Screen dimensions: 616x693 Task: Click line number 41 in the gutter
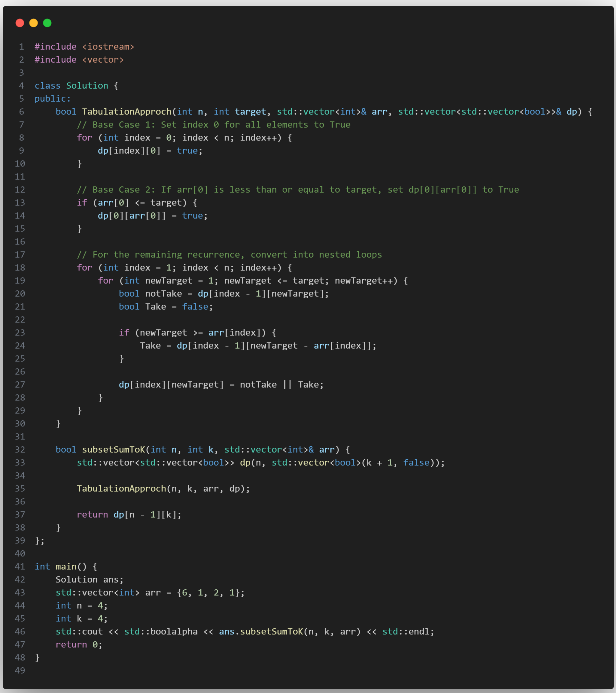pyautogui.click(x=20, y=566)
